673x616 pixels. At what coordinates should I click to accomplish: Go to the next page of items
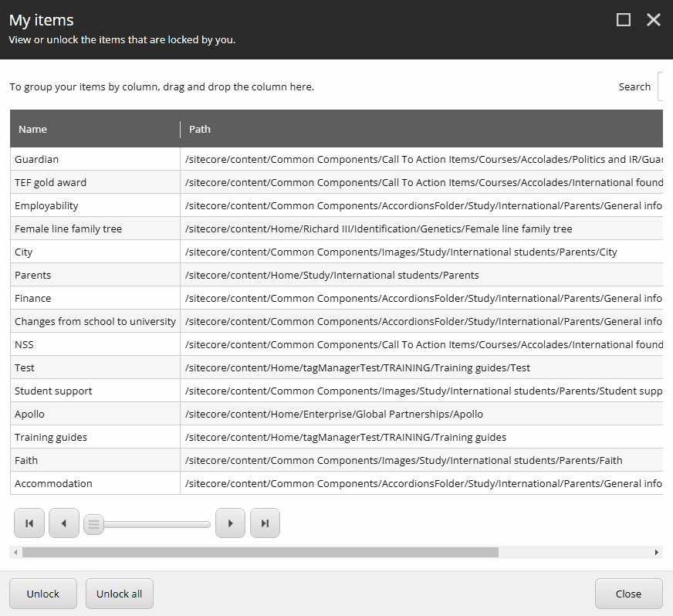230,523
